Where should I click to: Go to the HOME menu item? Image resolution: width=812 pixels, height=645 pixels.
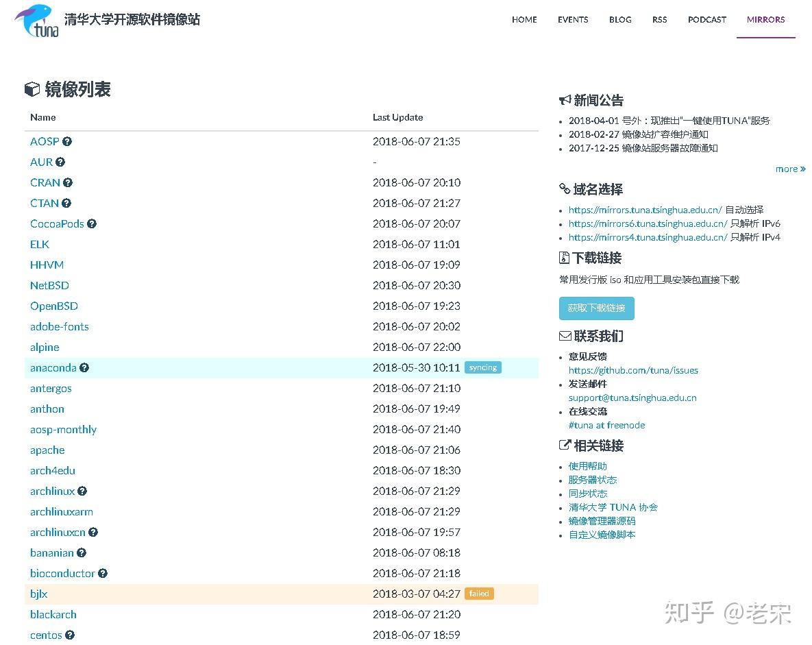tap(524, 20)
